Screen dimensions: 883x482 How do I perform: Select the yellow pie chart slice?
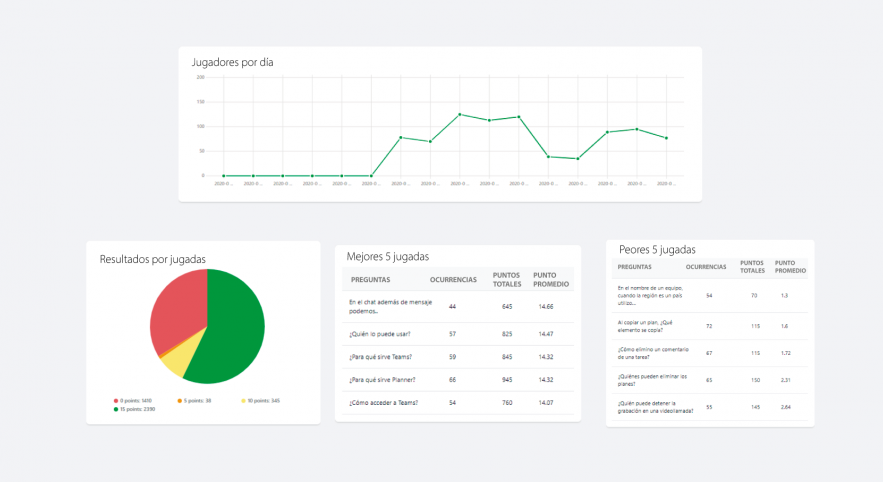pyautogui.click(x=174, y=362)
